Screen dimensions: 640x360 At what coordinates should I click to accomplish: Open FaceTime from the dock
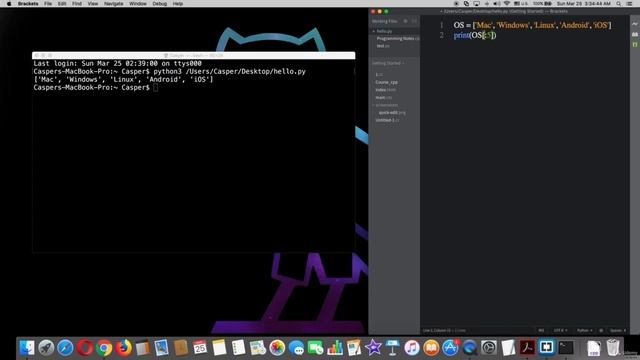coord(316,348)
